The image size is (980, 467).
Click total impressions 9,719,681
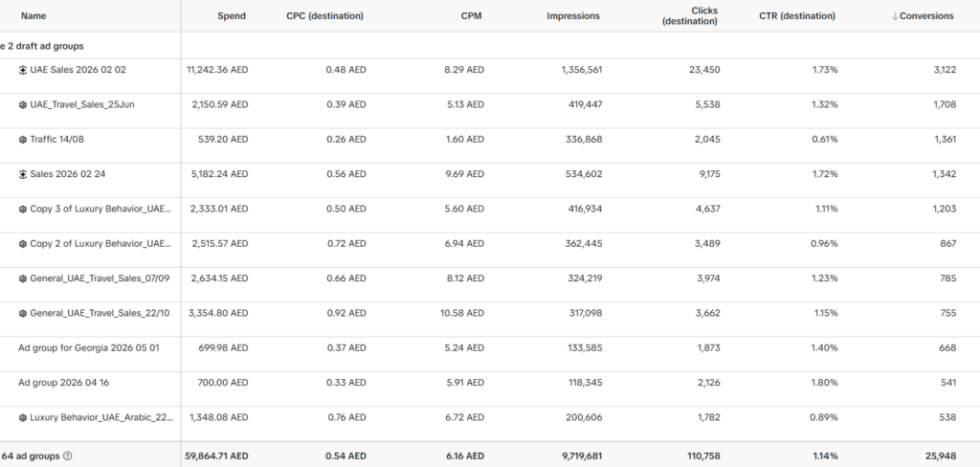pyautogui.click(x=582, y=456)
